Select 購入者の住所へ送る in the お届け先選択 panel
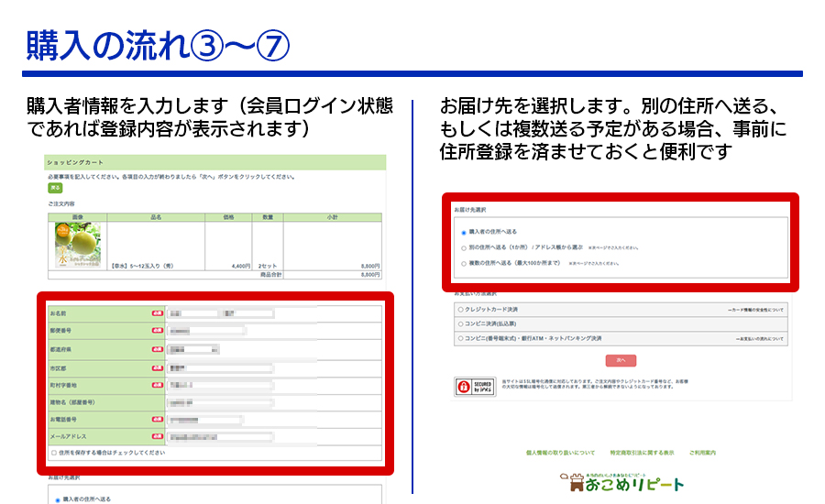This screenshot has height=504, width=825. coord(464,232)
